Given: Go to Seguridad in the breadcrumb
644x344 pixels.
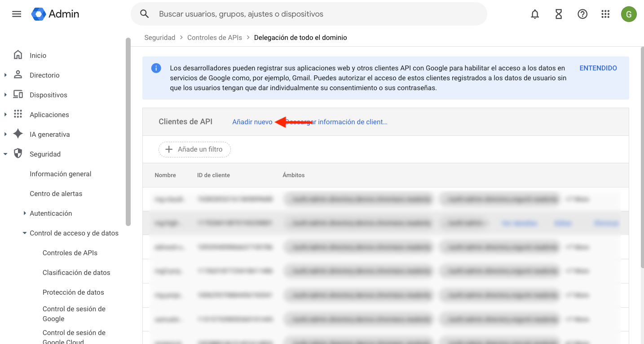Looking at the screenshot, I should point(159,38).
